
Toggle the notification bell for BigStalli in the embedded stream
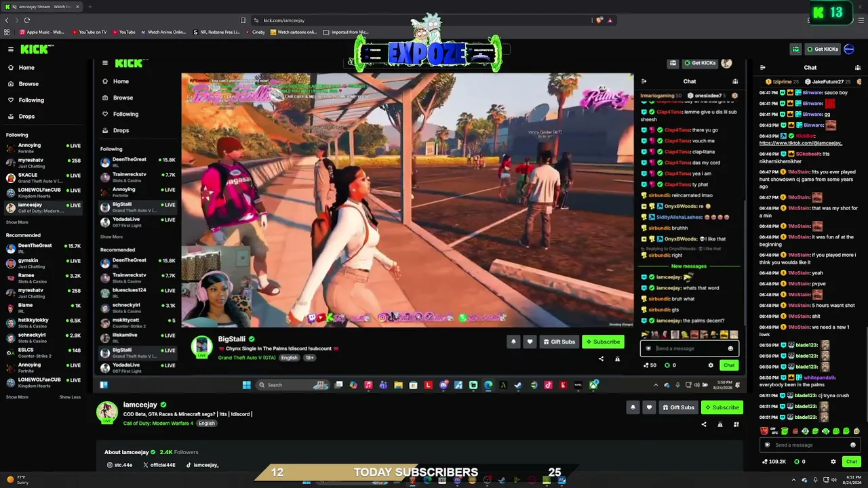[x=513, y=342]
